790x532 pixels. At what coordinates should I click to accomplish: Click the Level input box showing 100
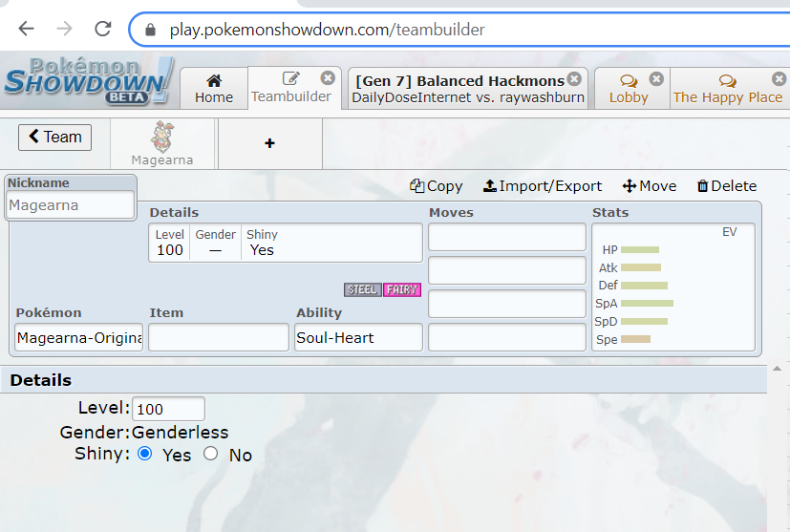(168, 409)
